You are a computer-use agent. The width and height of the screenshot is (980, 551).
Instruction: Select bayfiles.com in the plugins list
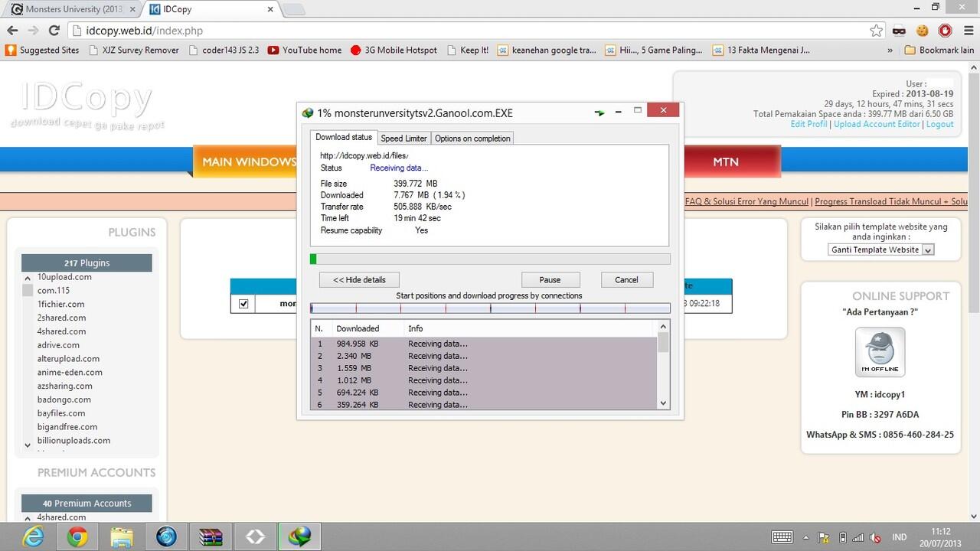coord(61,413)
